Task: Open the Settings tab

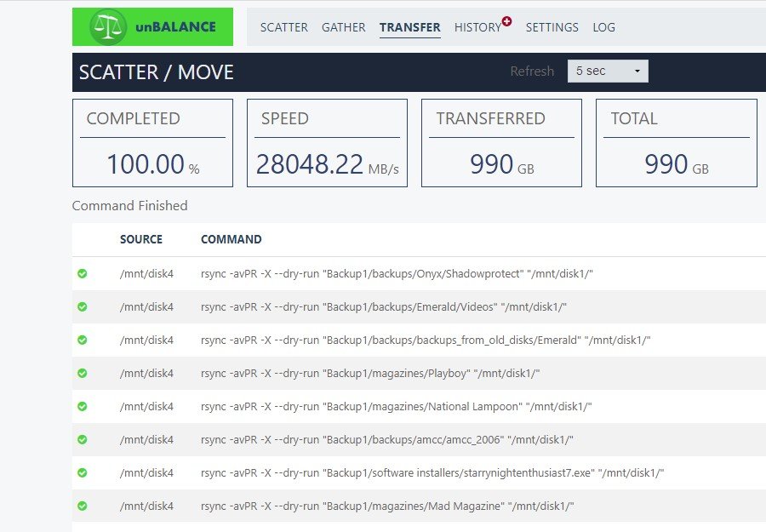Action: coord(552,27)
